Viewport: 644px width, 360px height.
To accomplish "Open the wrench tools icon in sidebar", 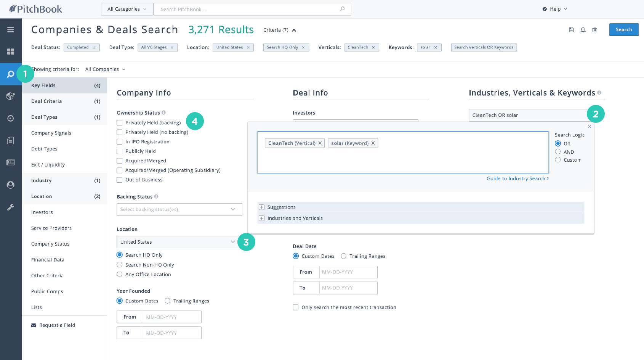I will pyautogui.click(x=11, y=207).
